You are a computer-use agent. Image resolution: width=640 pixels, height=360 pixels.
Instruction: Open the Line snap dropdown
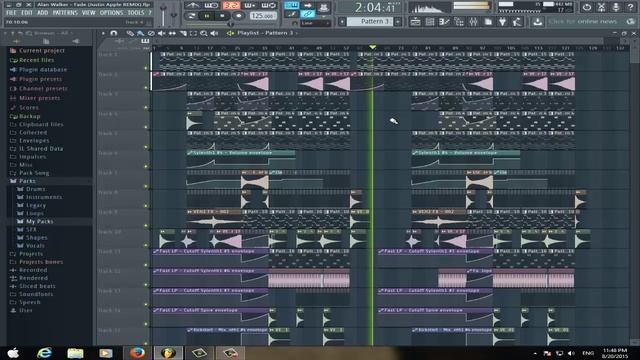pyautogui.click(x=315, y=24)
